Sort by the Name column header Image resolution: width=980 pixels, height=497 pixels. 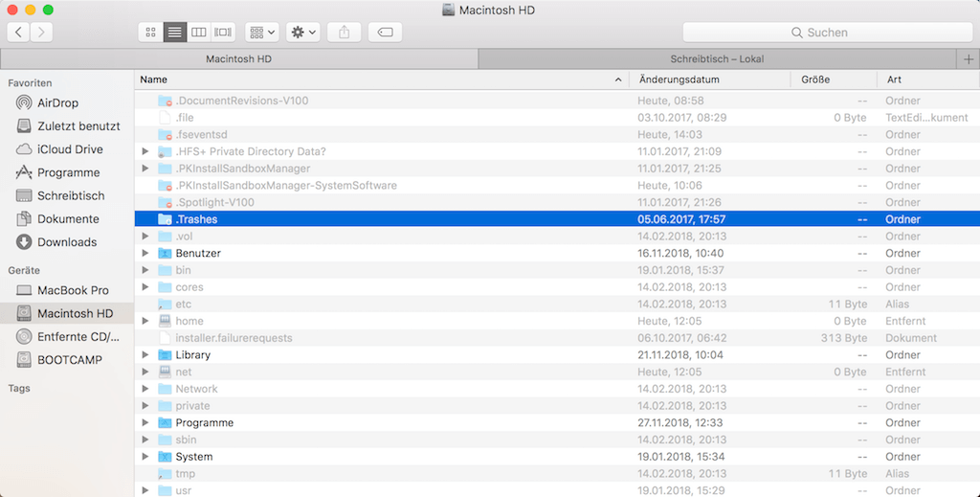(x=381, y=79)
